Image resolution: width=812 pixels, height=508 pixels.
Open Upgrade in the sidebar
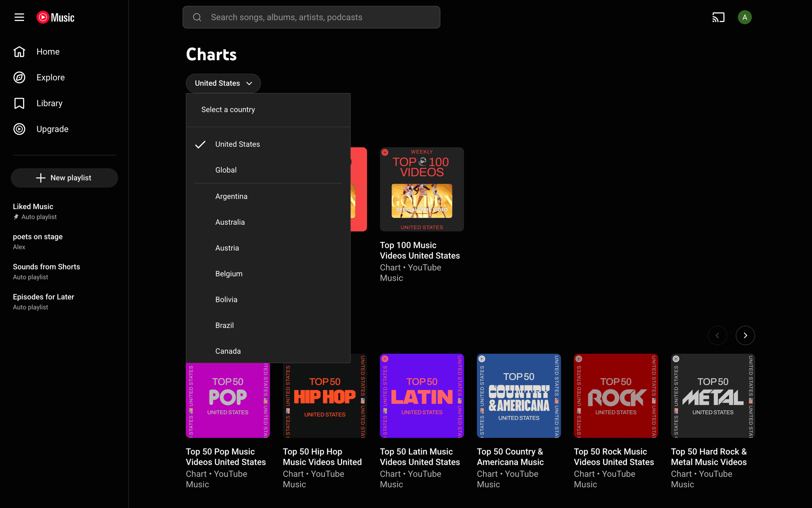pos(64,129)
